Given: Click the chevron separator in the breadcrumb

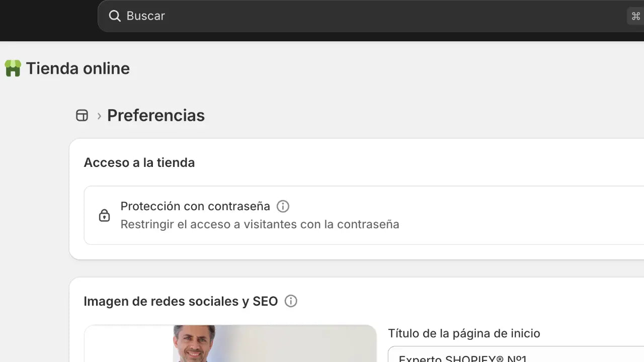Looking at the screenshot, I should 98,115.
